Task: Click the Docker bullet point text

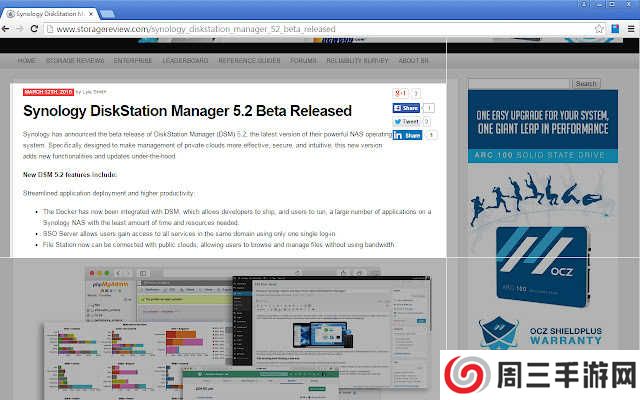Action: point(237,217)
